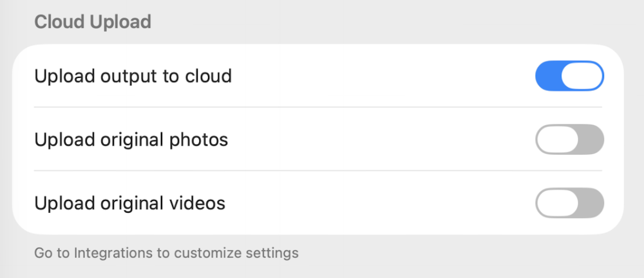
Task: Click empty space in the output to cloud row
Action: coord(380,77)
